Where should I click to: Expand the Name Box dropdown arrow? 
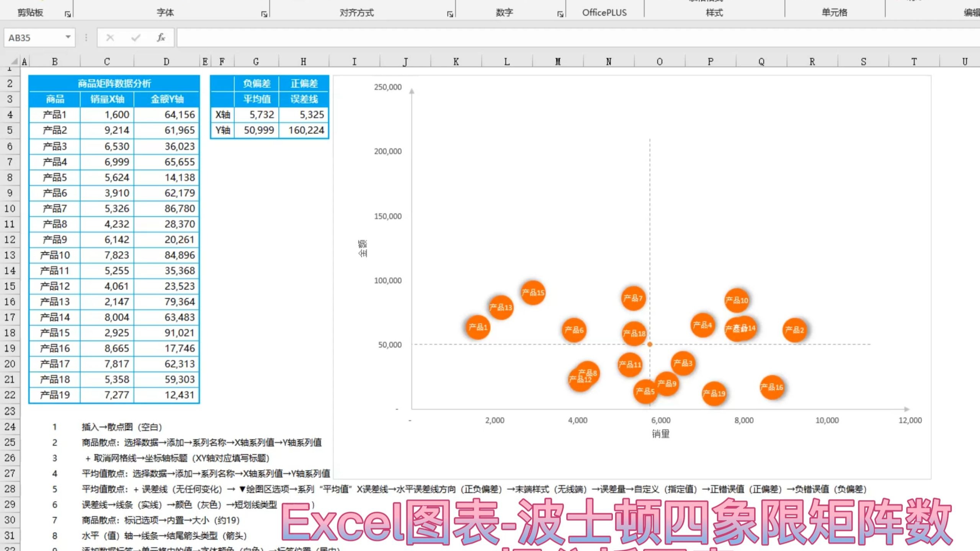(68, 37)
